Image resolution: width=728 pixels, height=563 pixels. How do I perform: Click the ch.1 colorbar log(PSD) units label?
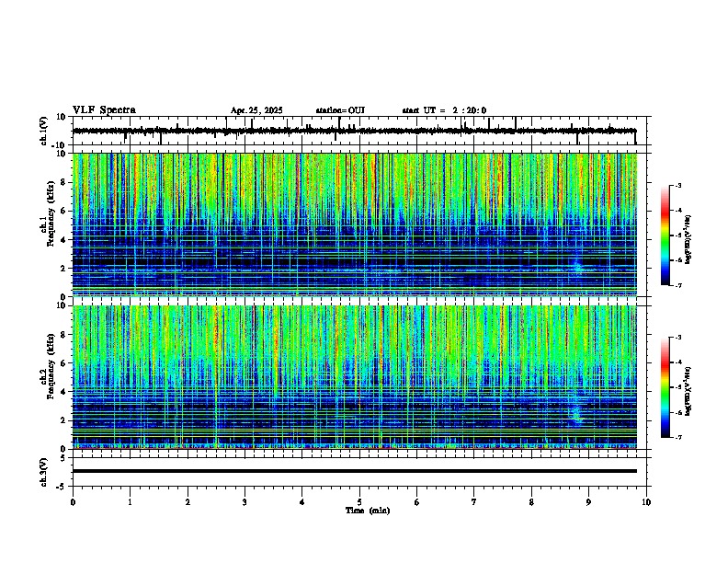[688, 239]
